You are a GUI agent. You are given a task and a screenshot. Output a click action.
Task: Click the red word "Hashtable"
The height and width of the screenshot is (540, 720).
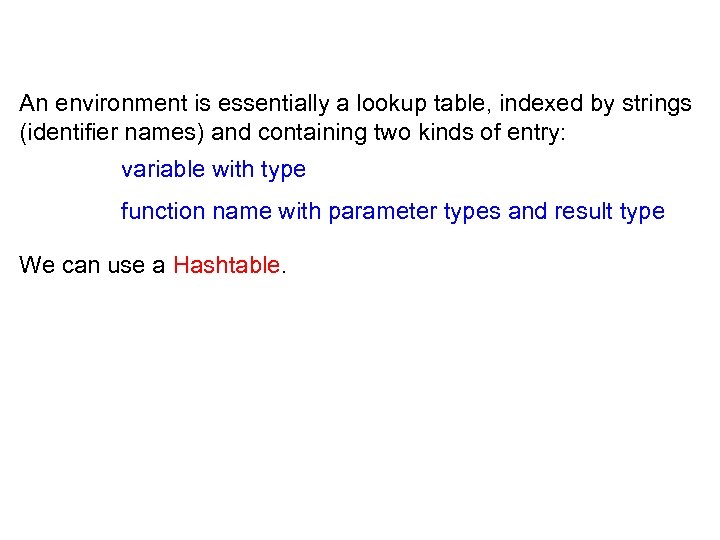[227, 265]
